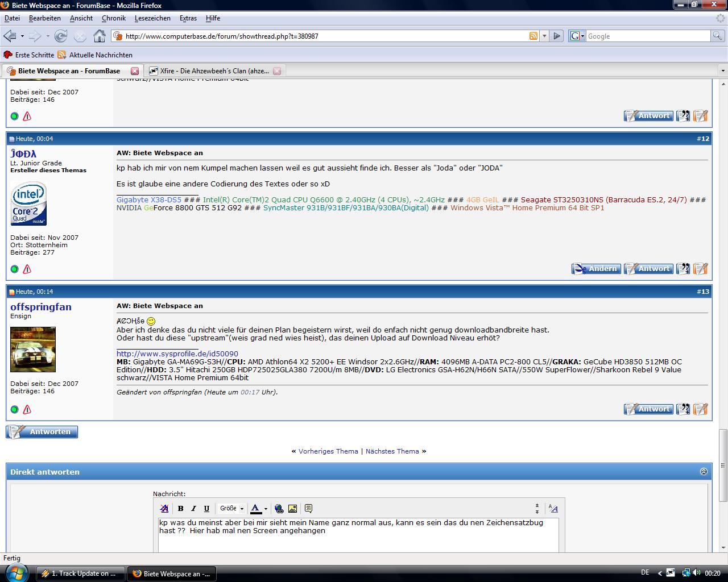This screenshot has width=728, height=582.
Task: Switch to the Xfire - Die Ahzewbeeh's Clan tab
Action: pyautogui.click(x=214, y=71)
